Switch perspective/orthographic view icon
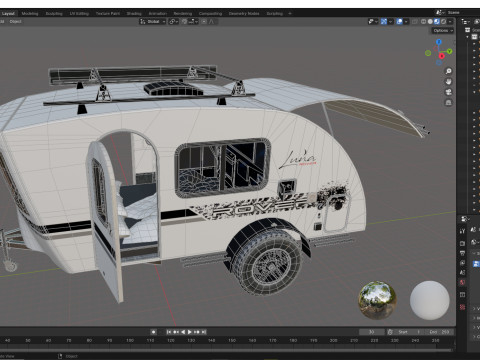The height and width of the screenshot is (360, 480). (x=449, y=102)
